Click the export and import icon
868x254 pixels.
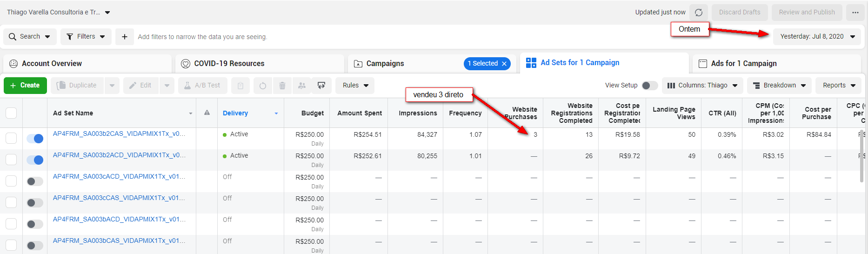tap(321, 86)
